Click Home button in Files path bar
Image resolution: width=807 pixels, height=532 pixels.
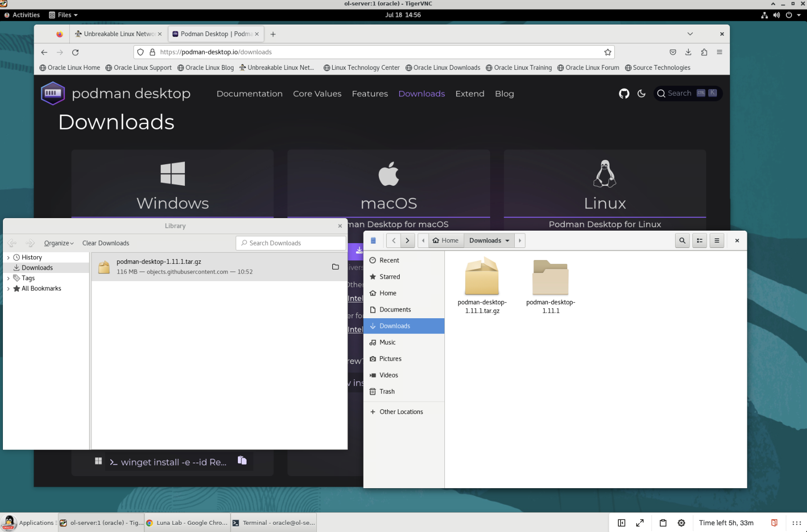[x=445, y=241]
